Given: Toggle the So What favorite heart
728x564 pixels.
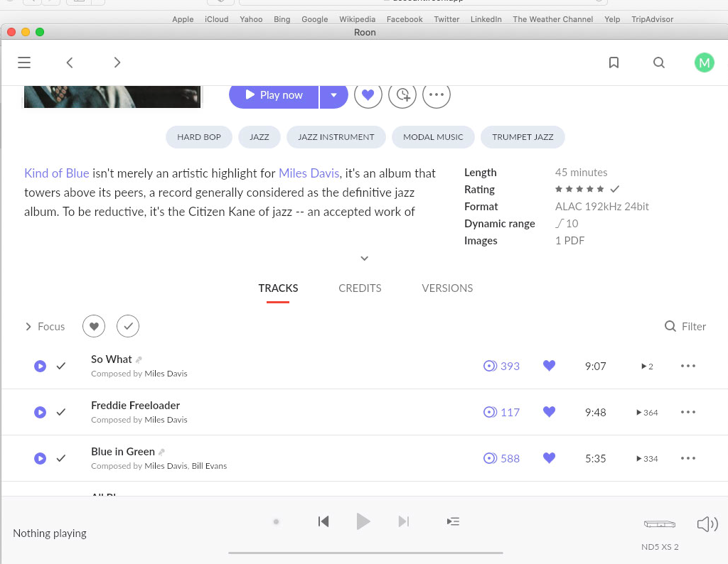Looking at the screenshot, I should (x=550, y=366).
